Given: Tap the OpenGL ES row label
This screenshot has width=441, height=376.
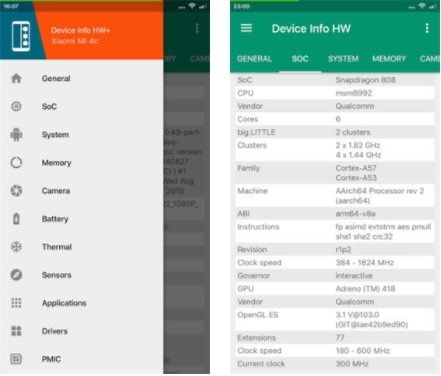Looking at the screenshot, I should click(257, 315).
